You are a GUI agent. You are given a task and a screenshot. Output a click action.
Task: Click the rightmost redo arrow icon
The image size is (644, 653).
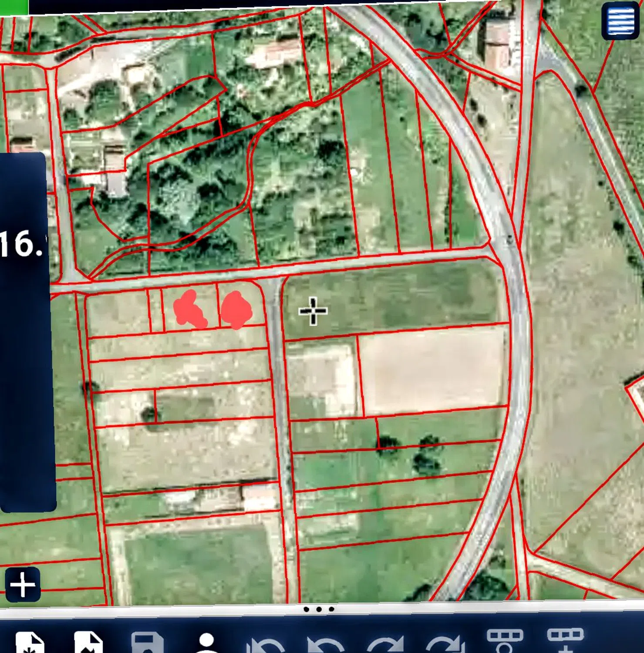[445, 645]
